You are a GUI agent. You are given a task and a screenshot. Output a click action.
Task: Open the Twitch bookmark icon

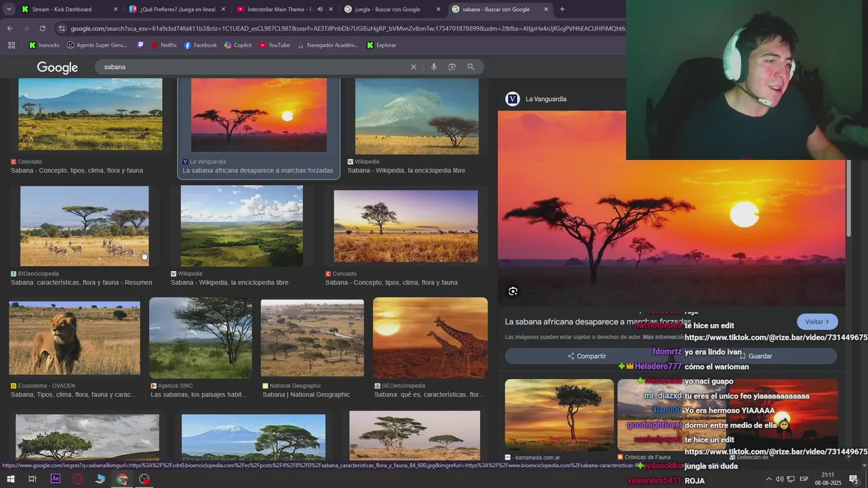140,45
